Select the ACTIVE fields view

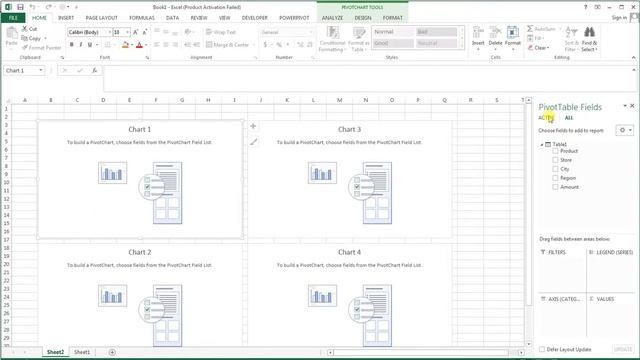[546, 118]
